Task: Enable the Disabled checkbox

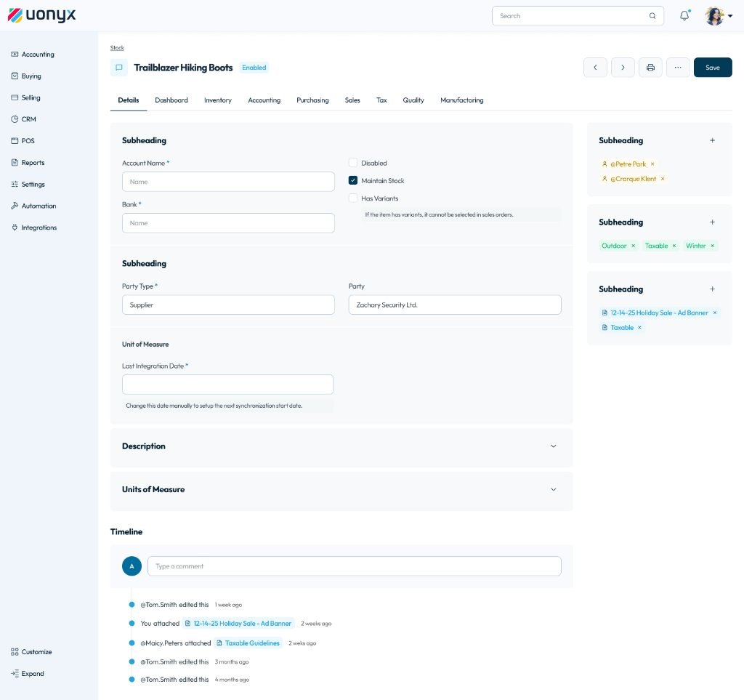Action: tap(353, 163)
